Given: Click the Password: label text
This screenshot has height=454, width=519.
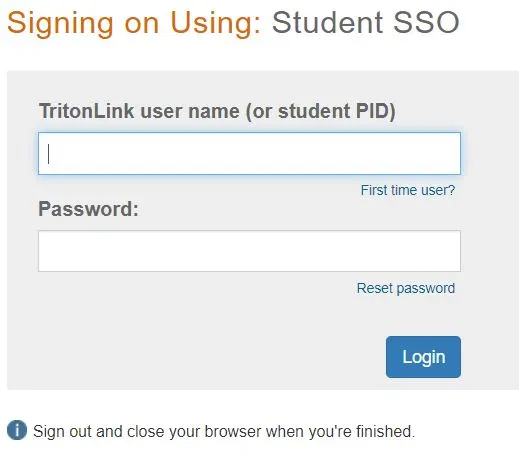Looking at the screenshot, I should coord(88,209).
